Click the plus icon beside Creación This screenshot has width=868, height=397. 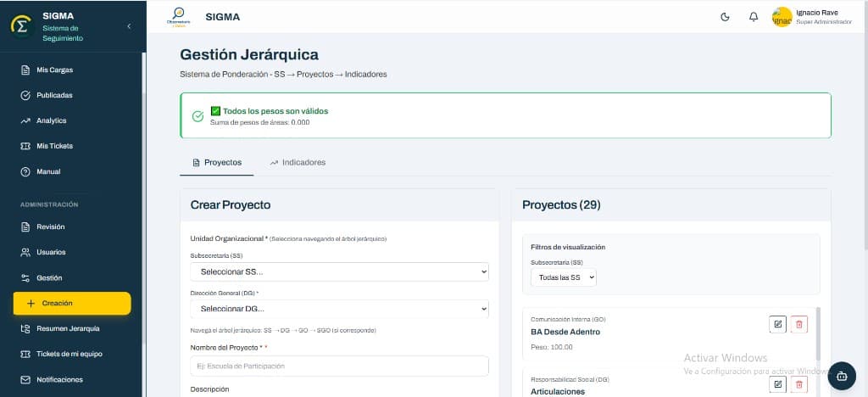click(31, 304)
